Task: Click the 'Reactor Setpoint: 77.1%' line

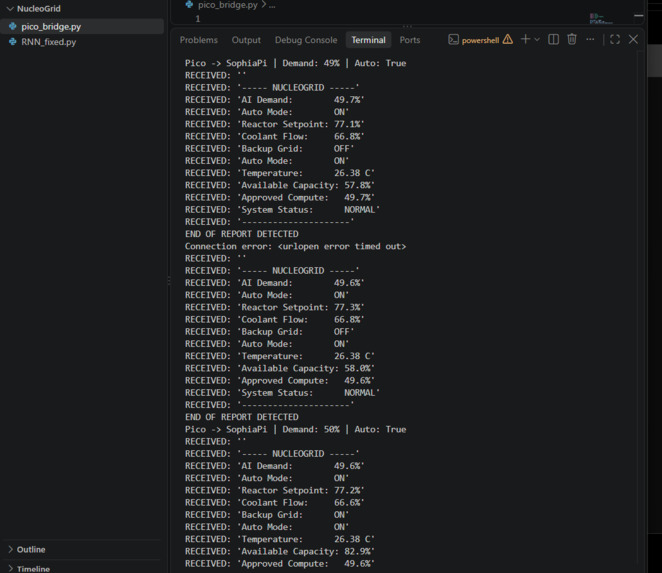Action: tap(274, 124)
